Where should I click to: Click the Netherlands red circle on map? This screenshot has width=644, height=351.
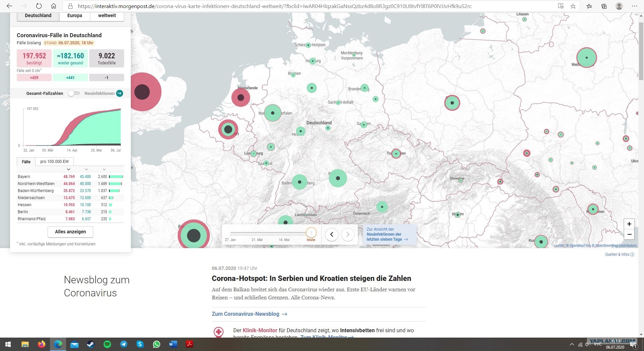tap(240, 98)
